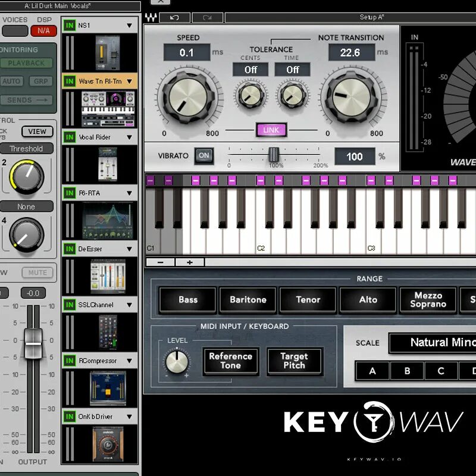Select the Mezzo Soprano range

click(x=428, y=300)
